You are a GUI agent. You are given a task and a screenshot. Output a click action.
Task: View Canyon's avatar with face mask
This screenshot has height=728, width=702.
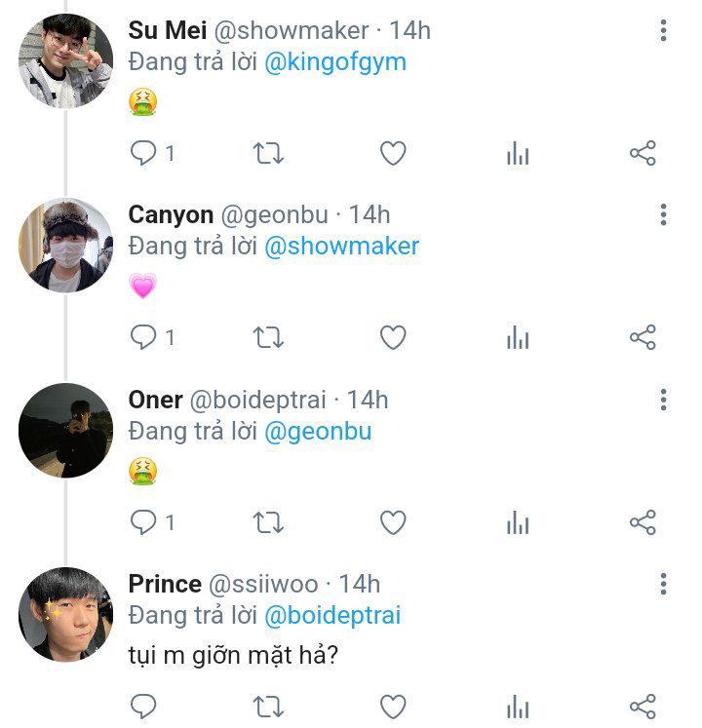[65, 245]
